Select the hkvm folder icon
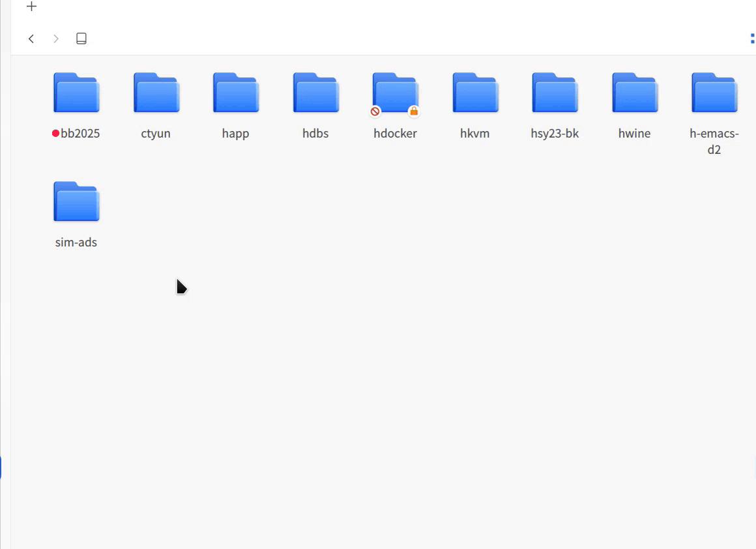The width and height of the screenshot is (756, 549). point(475,93)
